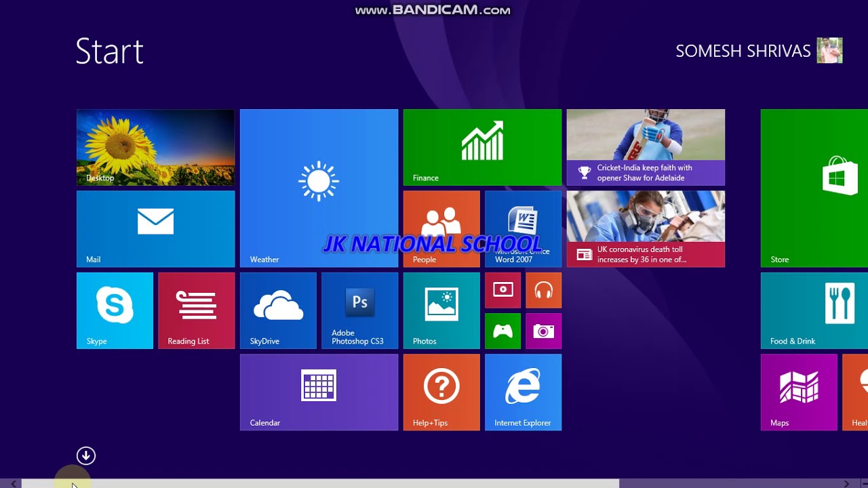Launch Internet Explorer tile
The image size is (868, 488).
pos(524,392)
